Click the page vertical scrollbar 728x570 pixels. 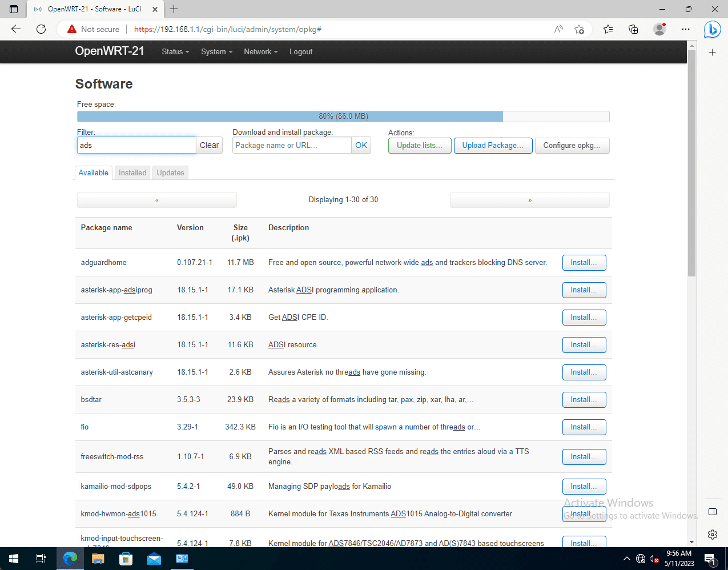(691, 163)
